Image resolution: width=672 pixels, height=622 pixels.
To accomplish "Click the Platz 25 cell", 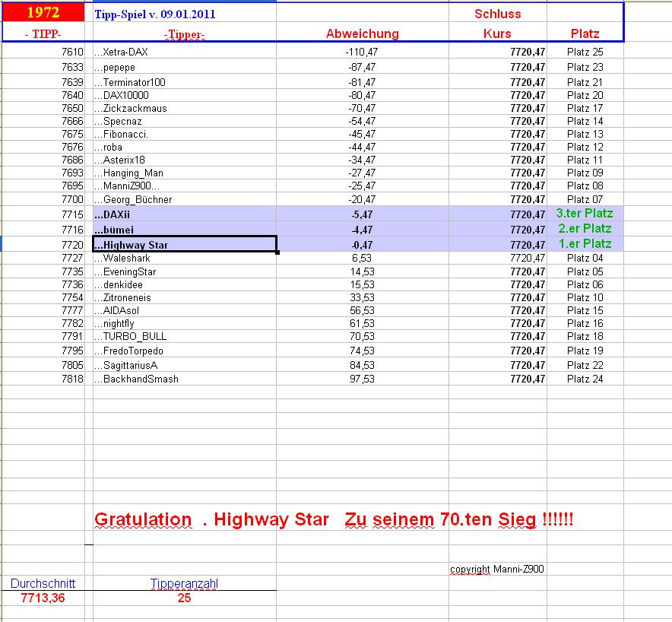I will pyautogui.click(x=585, y=52).
